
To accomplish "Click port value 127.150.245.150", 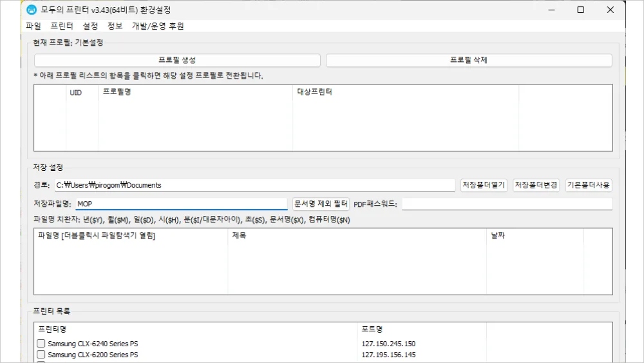I will click(388, 344).
